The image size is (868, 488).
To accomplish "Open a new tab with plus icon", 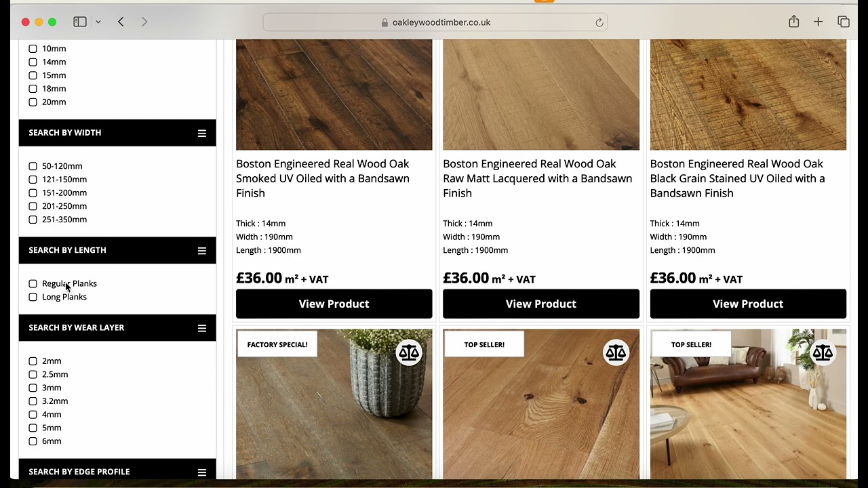I will point(818,22).
